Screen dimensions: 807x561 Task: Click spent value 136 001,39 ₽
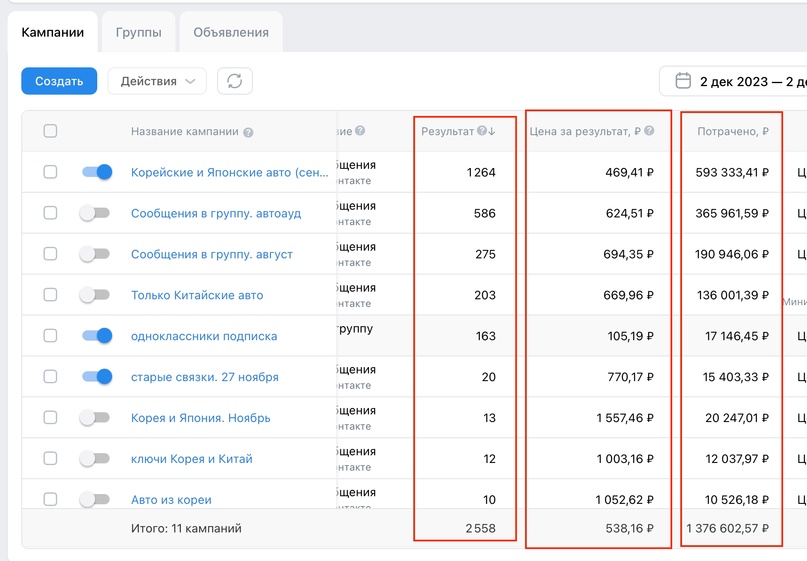tap(733, 295)
